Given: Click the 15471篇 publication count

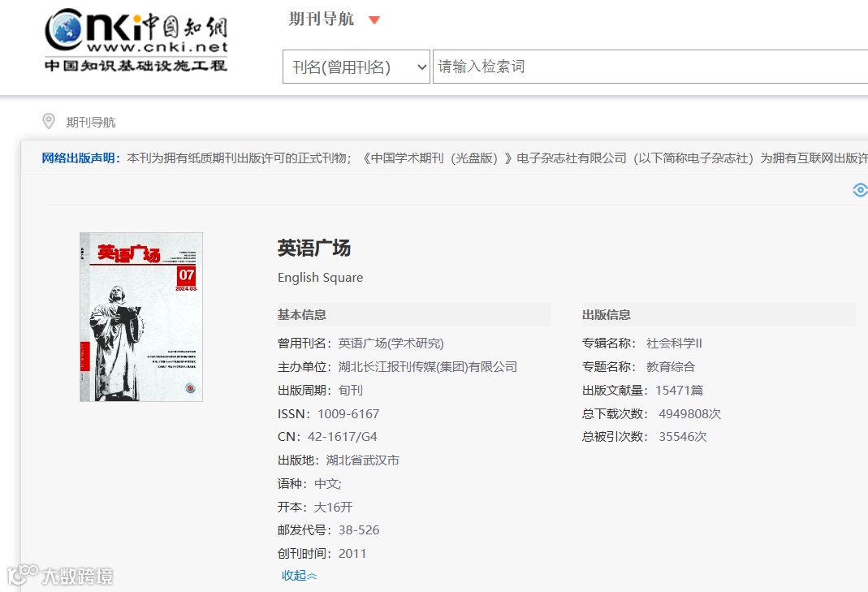Looking at the screenshot, I should click(680, 391).
